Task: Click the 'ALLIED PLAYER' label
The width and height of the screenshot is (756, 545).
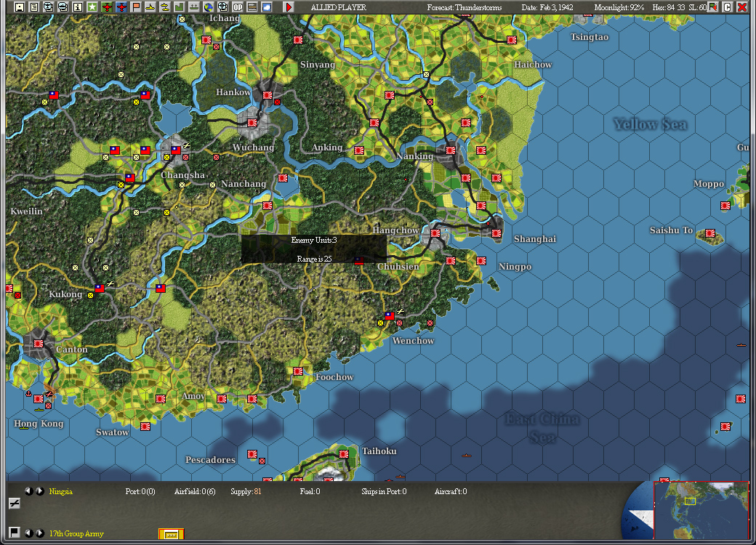Action: pos(339,7)
